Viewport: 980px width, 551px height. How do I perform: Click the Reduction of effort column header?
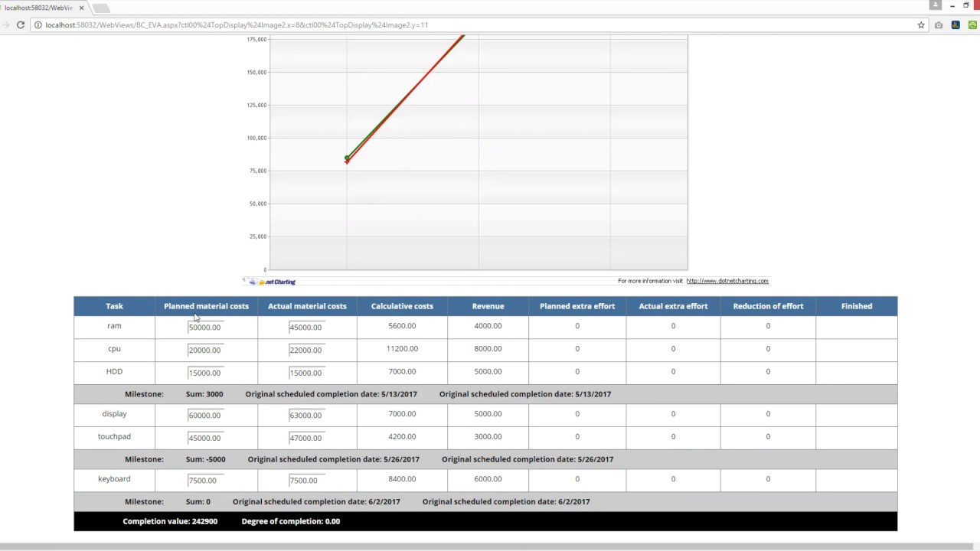point(768,306)
